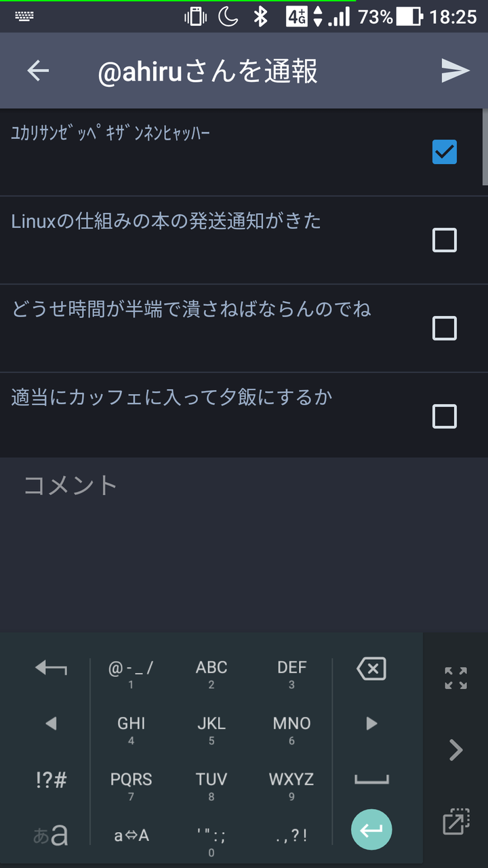Open symbols with !?# key
The height and width of the screenshot is (868, 488).
click(51, 780)
